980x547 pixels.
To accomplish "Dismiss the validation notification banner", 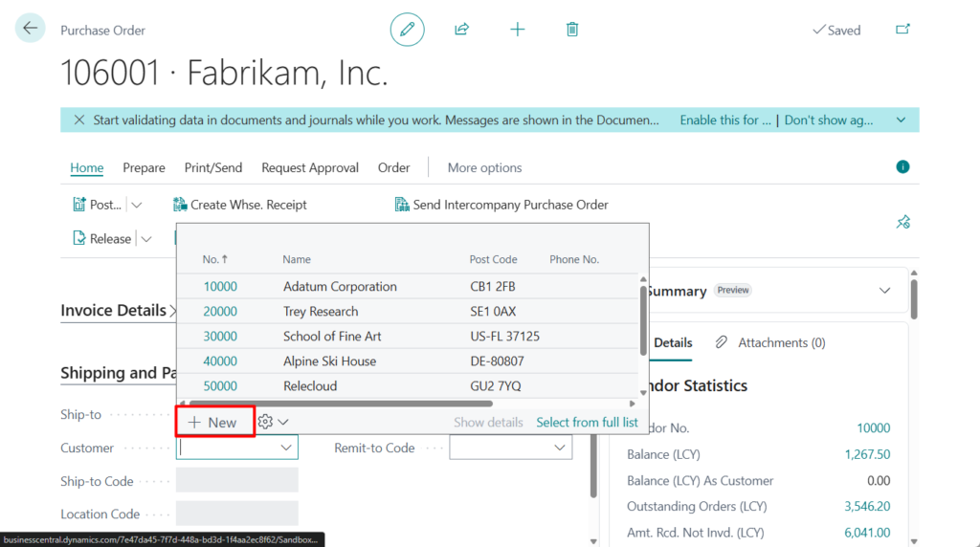I will [x=78, y=120].
